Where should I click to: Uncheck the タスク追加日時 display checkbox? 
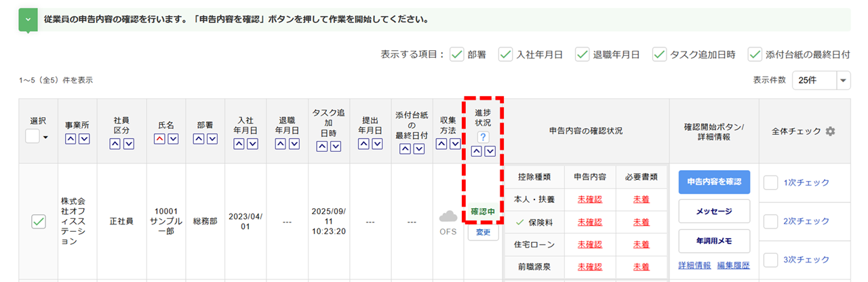tap(659, 55)
